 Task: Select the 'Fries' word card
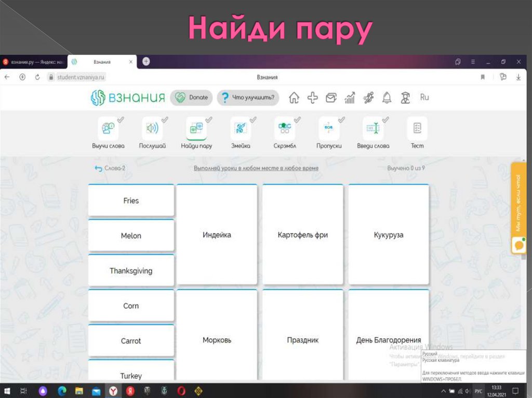[131, 201]
